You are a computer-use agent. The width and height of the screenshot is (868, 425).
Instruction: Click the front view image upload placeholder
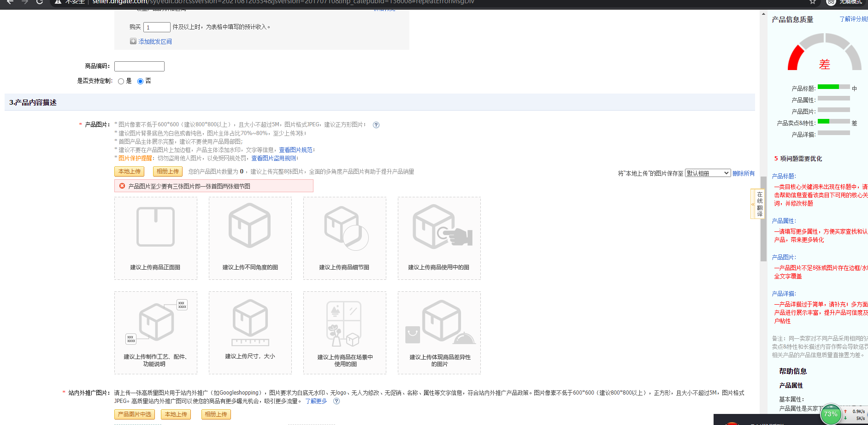click(x=156, y=238)
